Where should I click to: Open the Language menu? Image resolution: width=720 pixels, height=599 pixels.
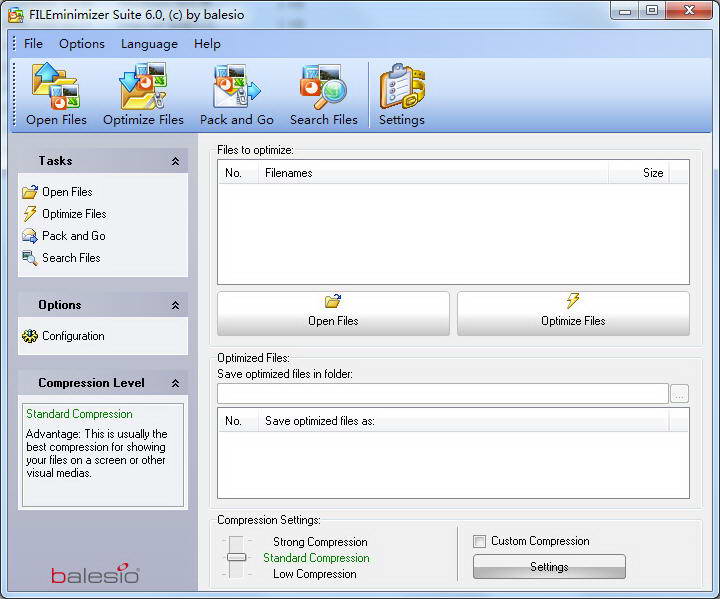pyautogui.click(x=149, y=44)
